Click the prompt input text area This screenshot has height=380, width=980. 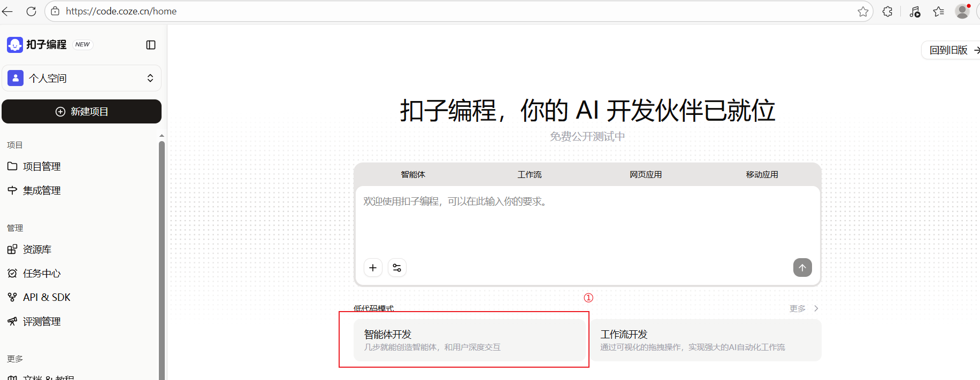coord(587,222)
